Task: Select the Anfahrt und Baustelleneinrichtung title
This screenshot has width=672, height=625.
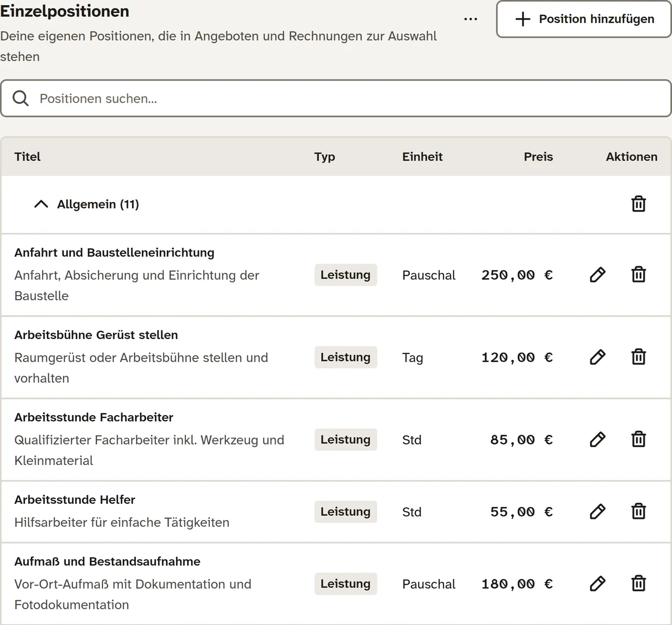Action: [114, 252]
